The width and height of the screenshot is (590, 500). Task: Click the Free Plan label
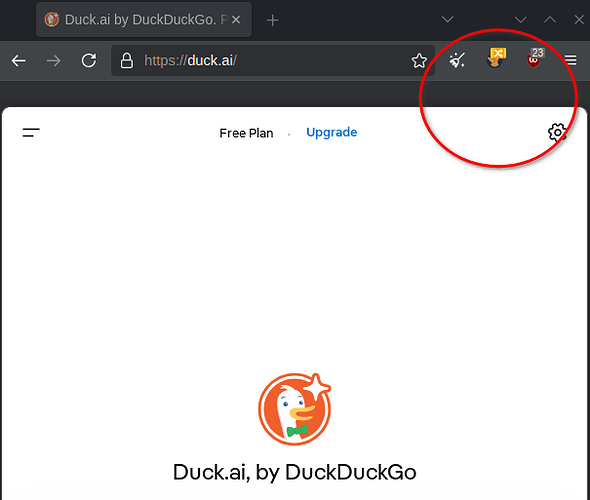(246, 133)
